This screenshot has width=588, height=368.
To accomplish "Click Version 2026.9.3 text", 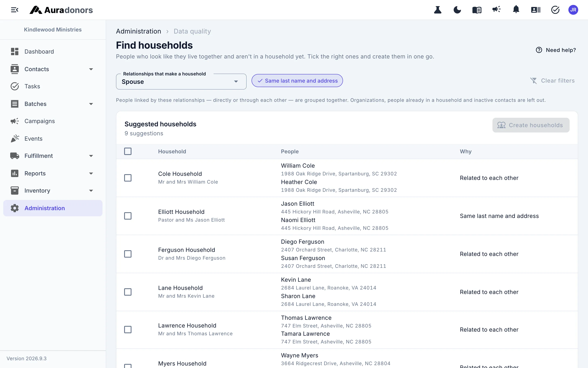I will tap(27, 359).
